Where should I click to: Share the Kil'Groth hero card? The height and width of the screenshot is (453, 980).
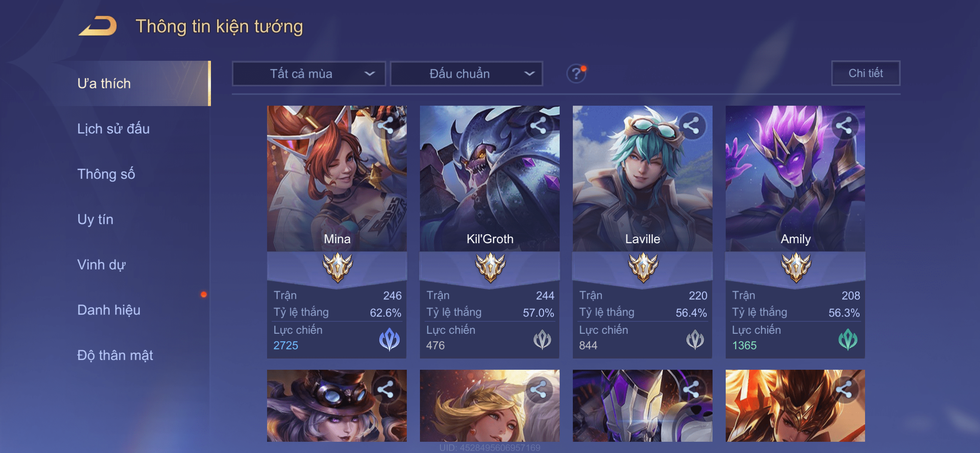click(x=538, y=125)
